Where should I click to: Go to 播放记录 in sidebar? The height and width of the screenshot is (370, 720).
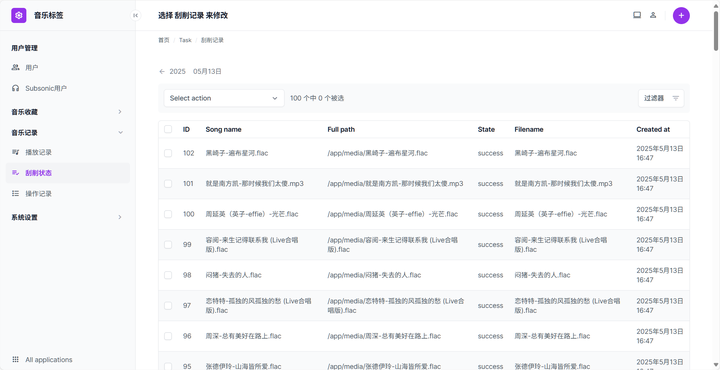[68, 152]
